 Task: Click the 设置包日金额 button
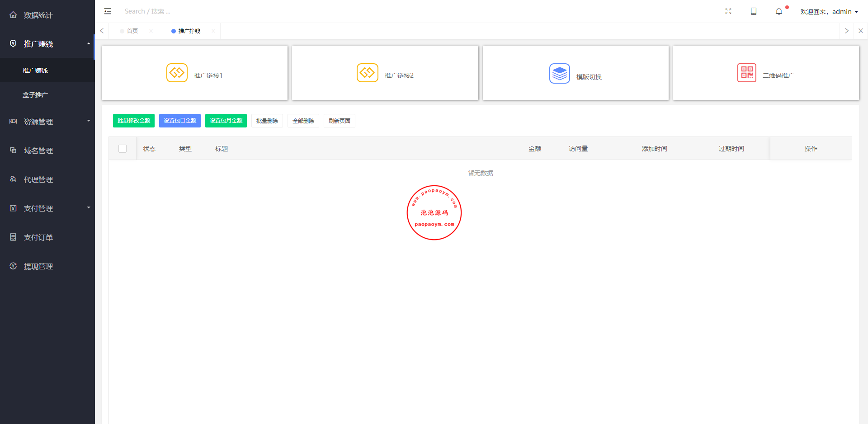coord(180,121)
